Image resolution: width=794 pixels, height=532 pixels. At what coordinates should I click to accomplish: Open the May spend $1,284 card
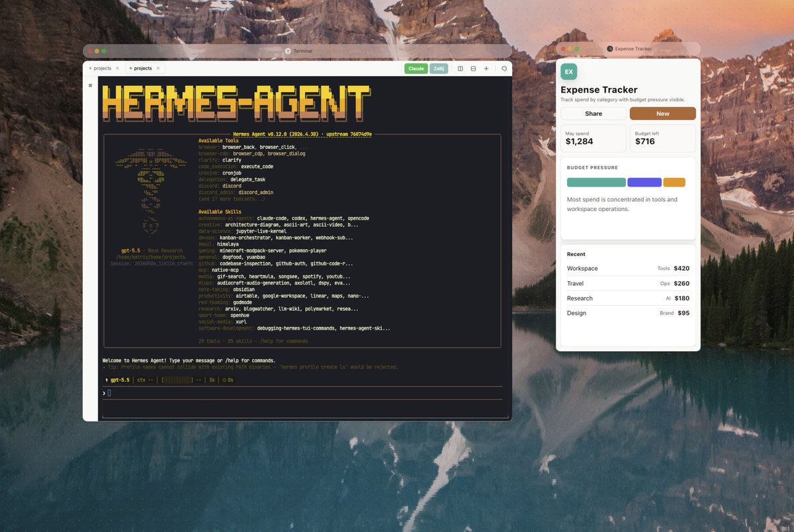pyautogui.click(x=593, y=138)
